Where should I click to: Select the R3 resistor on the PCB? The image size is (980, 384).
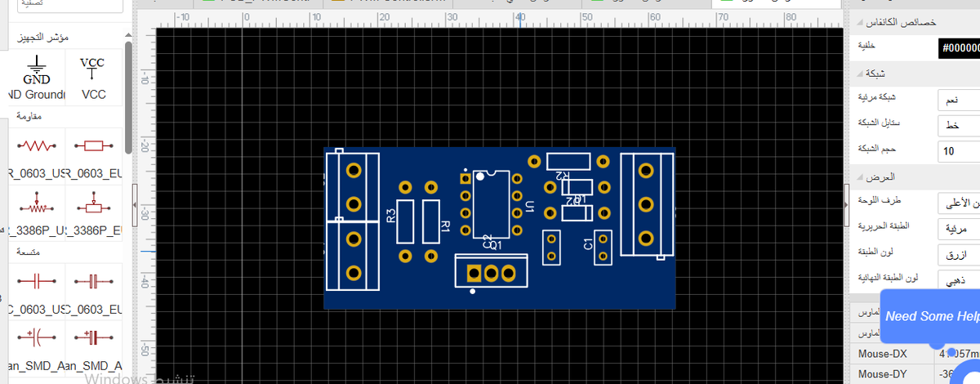[405, 221]
